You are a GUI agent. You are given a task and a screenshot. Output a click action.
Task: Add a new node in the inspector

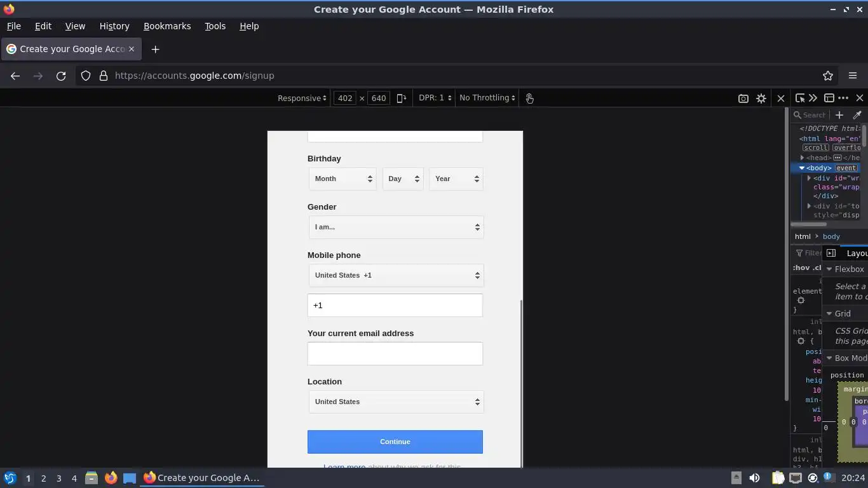click(x=839, y=115)
